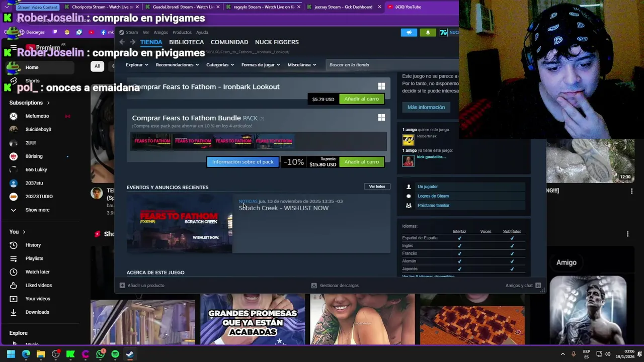This screenshot has height=362, width=644.
Task: Open Mefumetto subscription channel
Action: tap(38, 116)
